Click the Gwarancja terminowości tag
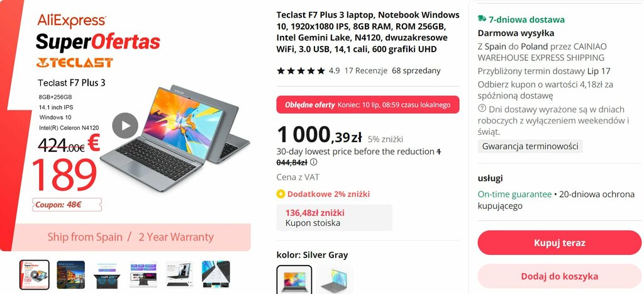The width and height of the screenshot is (644, 294). 530,146
